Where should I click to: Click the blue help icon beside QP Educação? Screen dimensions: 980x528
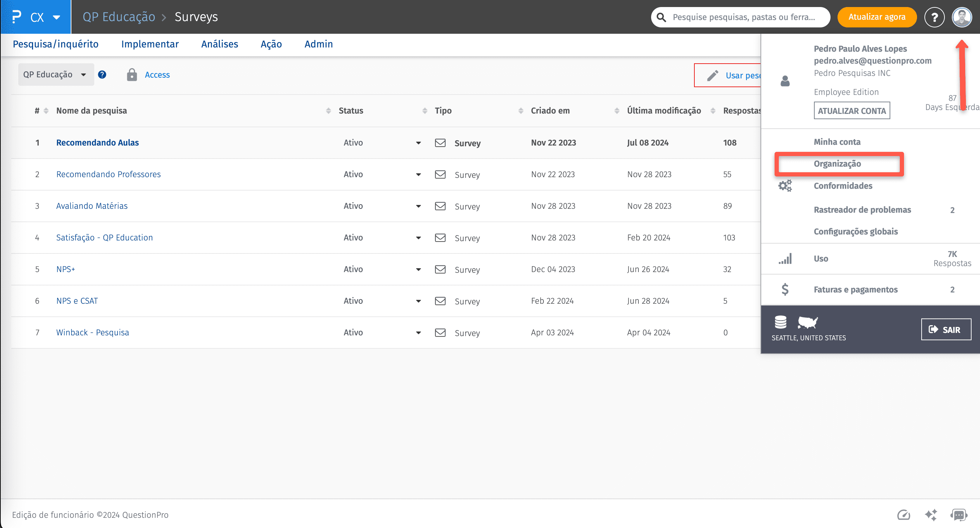point(102,75)
